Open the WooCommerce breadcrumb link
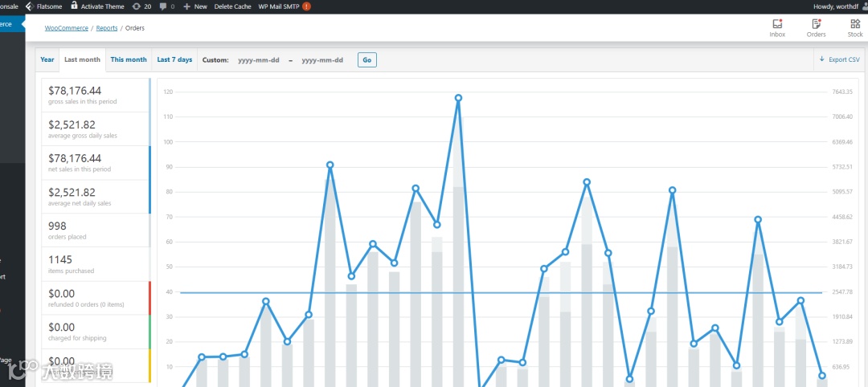This screenshot has width=868, height=387. (x=67, y=27)
